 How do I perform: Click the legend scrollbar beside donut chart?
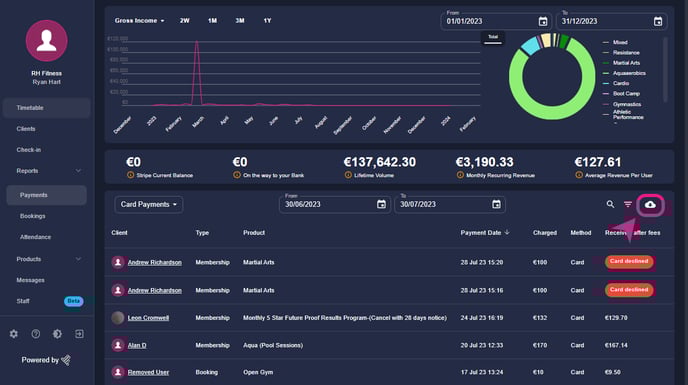pos(665,69)
